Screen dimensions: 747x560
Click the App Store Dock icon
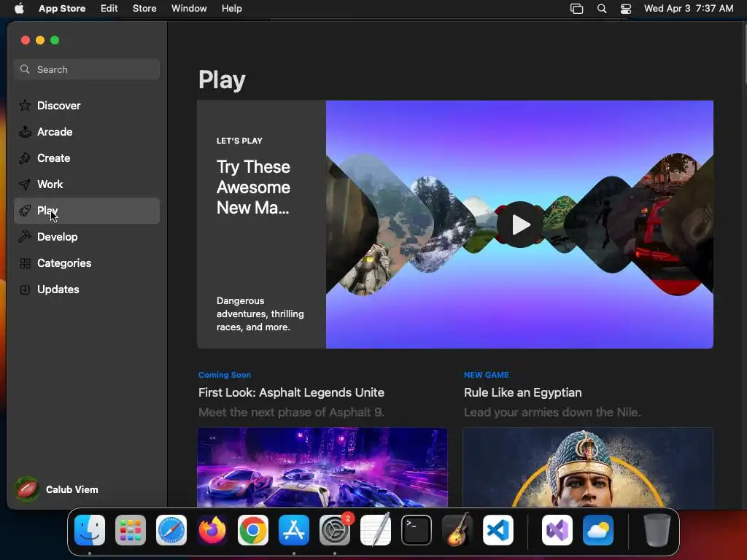tap(294, 530)
